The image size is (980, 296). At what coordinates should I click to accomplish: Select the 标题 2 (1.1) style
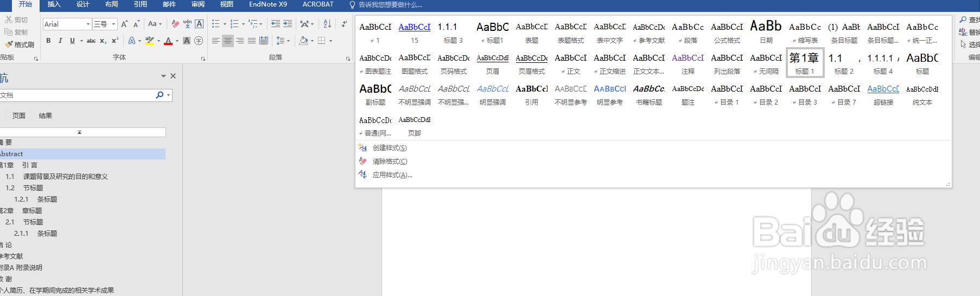point(844,63)
